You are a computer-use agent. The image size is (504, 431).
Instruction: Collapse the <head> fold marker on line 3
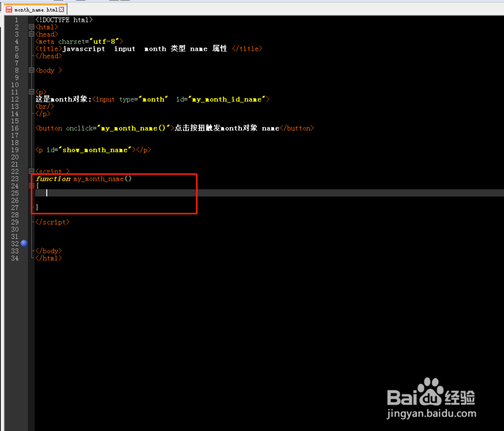pos(31,34)
